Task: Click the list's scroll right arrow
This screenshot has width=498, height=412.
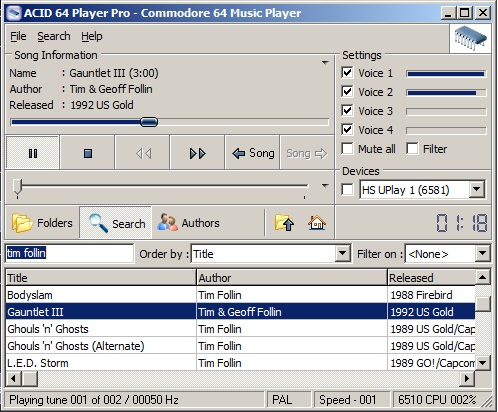Action: (x=467, y=379)
